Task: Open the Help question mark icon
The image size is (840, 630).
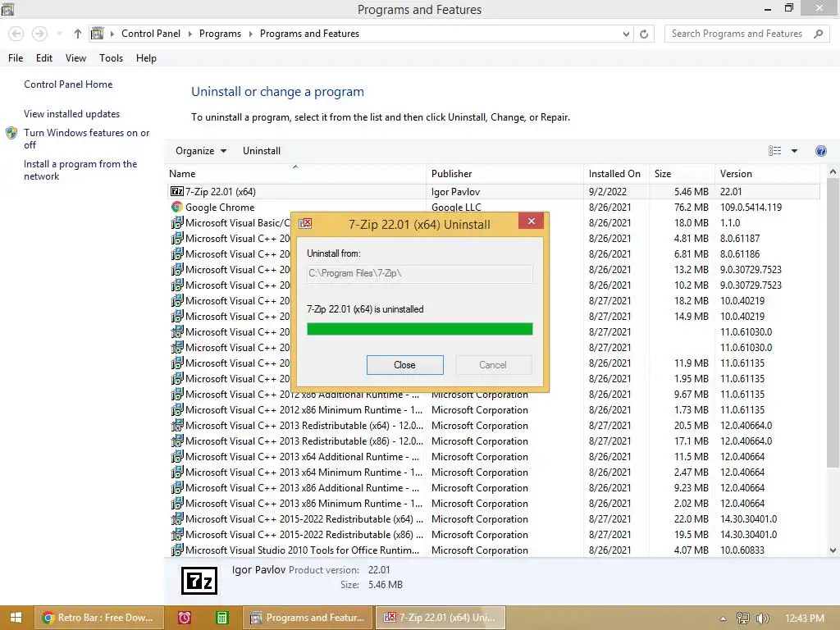Action: coord(820,151)
